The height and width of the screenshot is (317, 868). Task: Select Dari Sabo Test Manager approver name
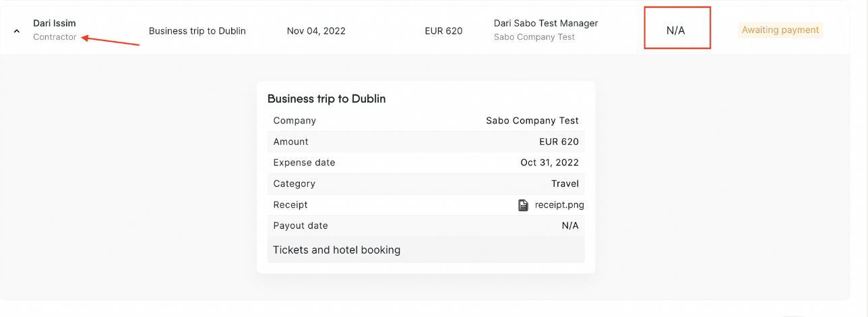546,24
